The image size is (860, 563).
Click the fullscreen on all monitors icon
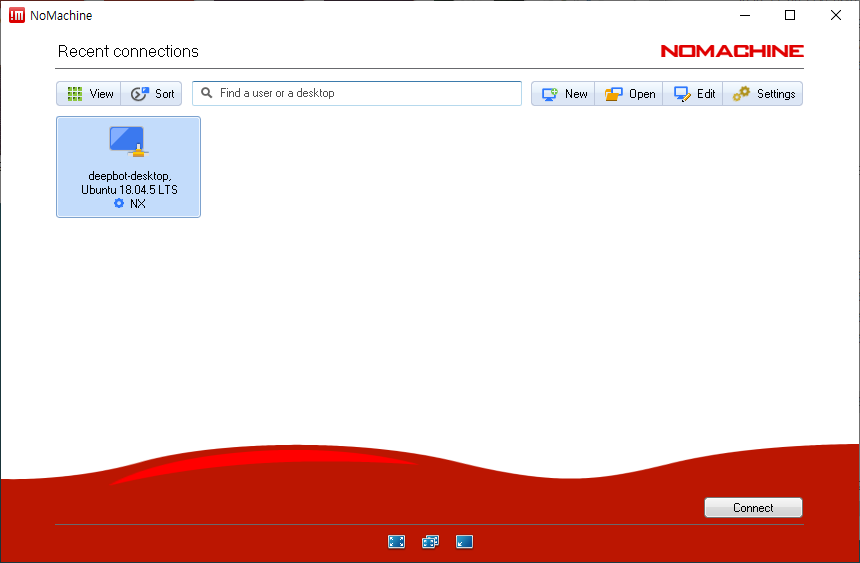431,542
